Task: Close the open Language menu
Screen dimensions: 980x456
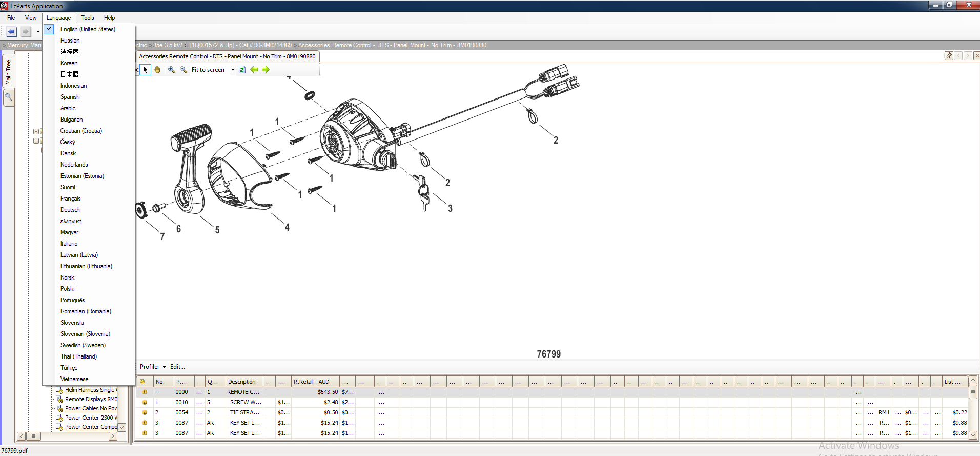Action: (59, 18)
